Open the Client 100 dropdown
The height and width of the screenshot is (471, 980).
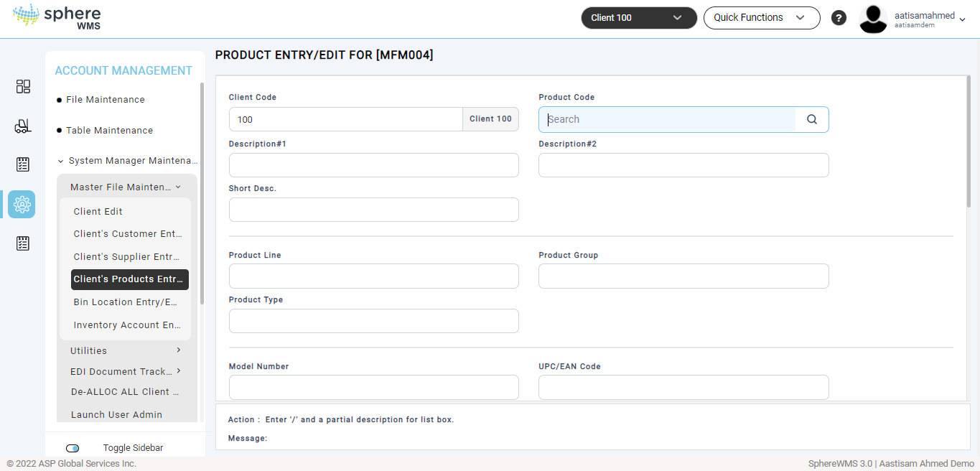click(x=639, y=18)
